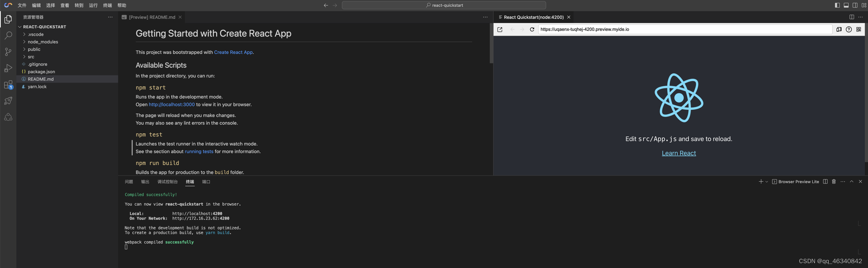Screen dimensions: 868x268
Task: Click the react-quickstart command center search
Action: (444, 5)
